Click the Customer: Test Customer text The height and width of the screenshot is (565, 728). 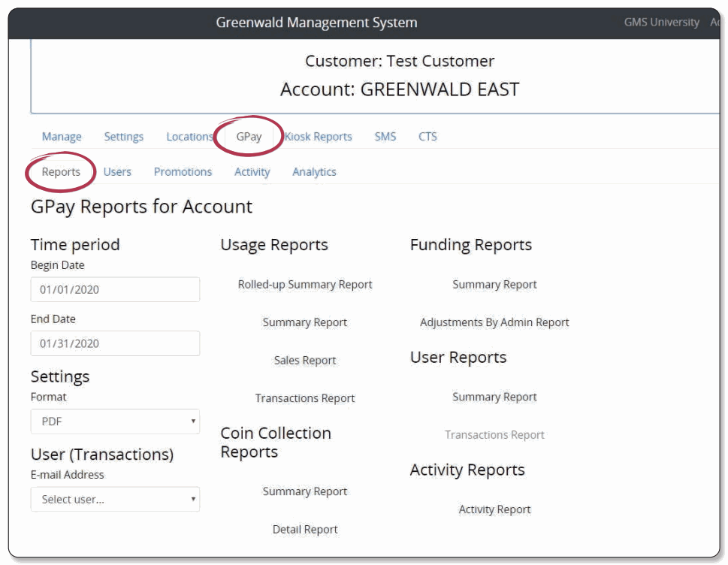pos(400,61)
